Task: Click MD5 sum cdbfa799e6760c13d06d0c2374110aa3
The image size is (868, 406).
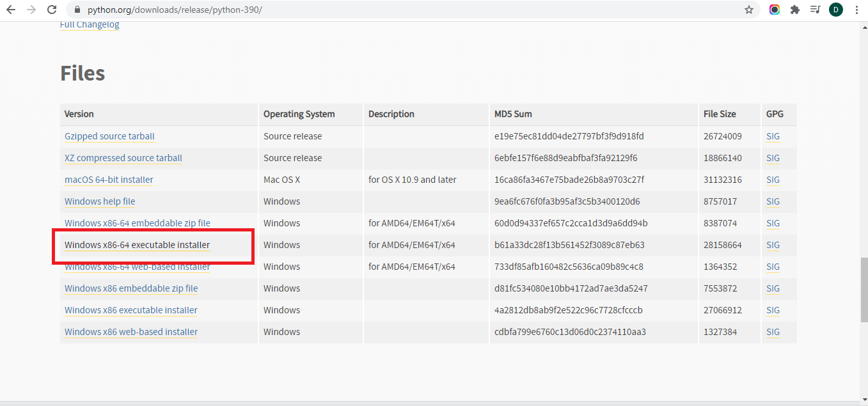Action: coord(570,332)
